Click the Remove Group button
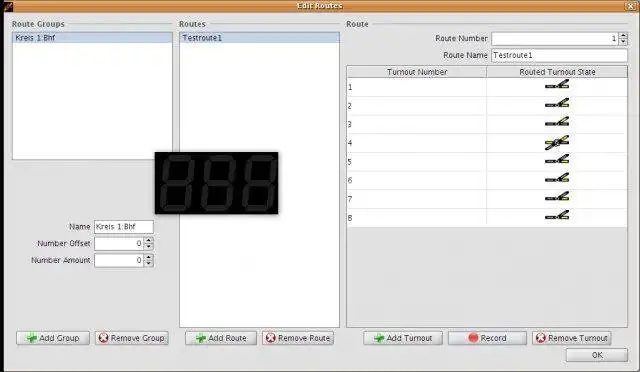The width and height of the screenshot is (640, 372). tap(132, 338)
